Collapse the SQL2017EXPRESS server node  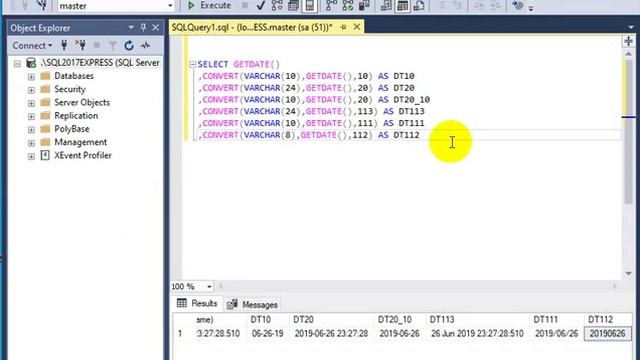[18, 64]
